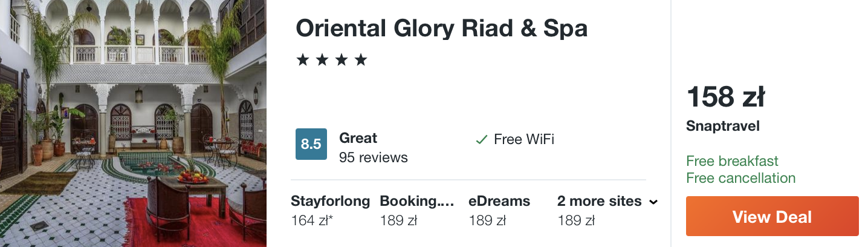Click the chevron beside 2 more sites
868x247 pixels.
pyautogui.click(x=653, y=202)
